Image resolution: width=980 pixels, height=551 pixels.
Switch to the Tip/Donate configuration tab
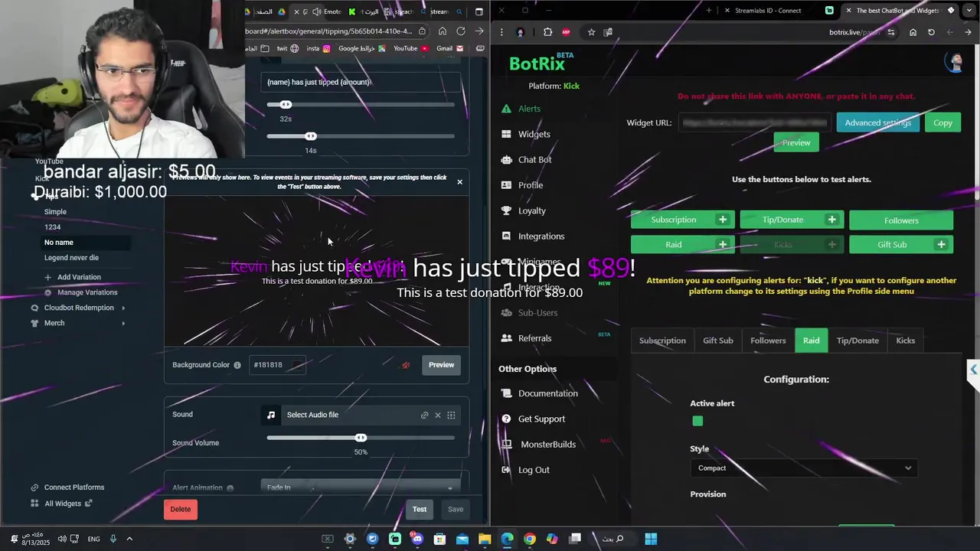tap(857, 341)
